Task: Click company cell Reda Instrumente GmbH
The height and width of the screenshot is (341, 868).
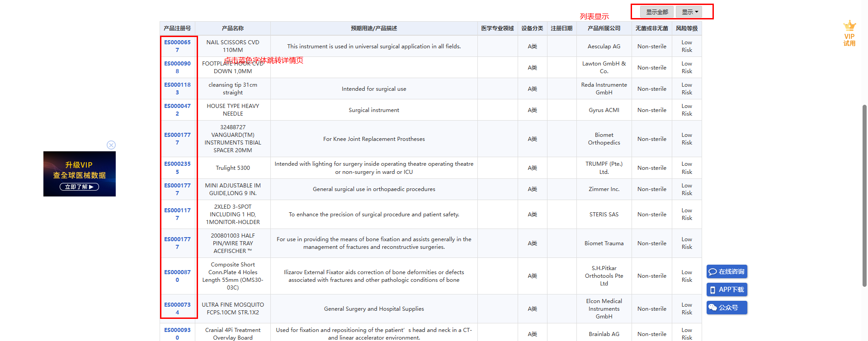Action: [604, 89]
